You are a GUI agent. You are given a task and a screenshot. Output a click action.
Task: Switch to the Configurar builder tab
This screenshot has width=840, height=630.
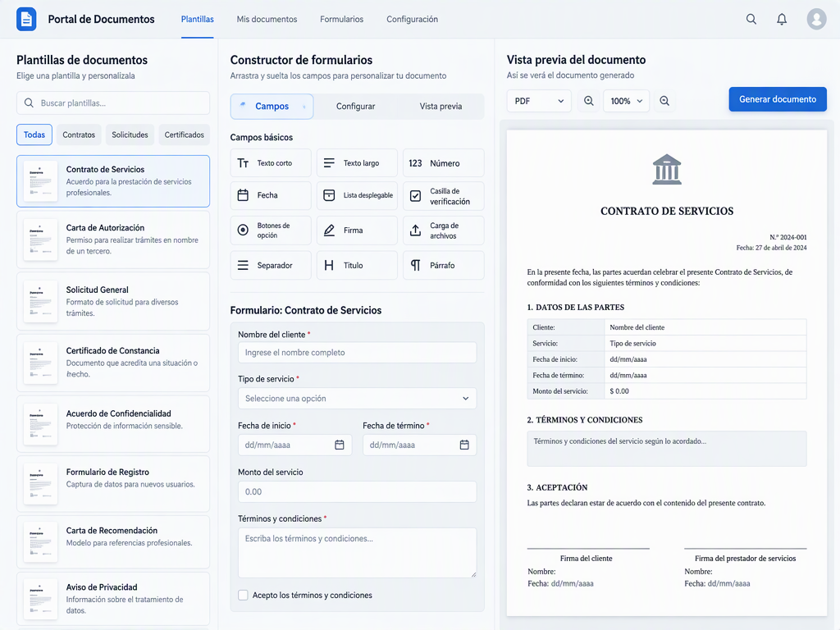click(x=356, y=106)
